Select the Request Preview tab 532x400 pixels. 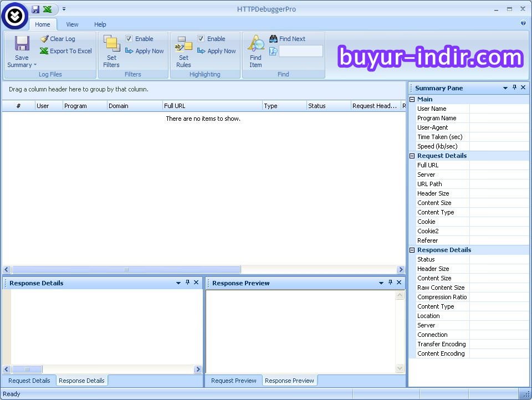pos(234,381)
